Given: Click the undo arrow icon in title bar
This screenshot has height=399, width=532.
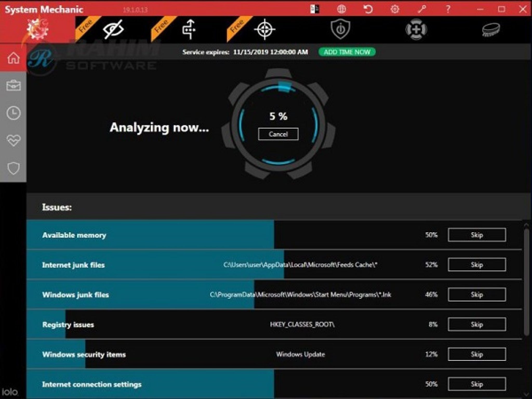Looking at the screenshot, I should click(x=368, y=9).
